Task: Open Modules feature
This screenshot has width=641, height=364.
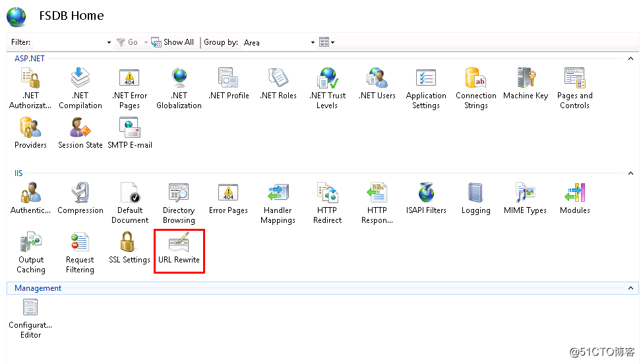Action: click(575, 198)
